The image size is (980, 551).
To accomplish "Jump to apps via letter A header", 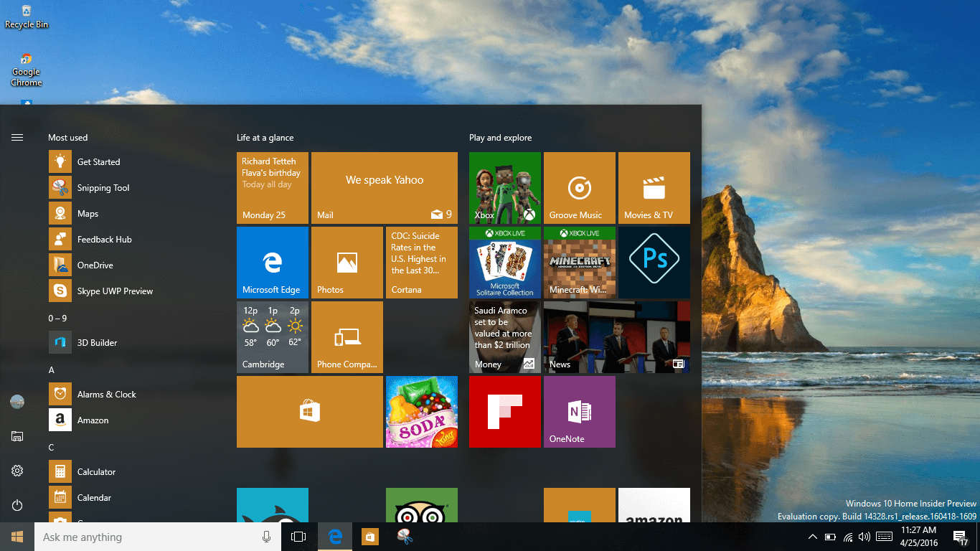I will 51,369.
